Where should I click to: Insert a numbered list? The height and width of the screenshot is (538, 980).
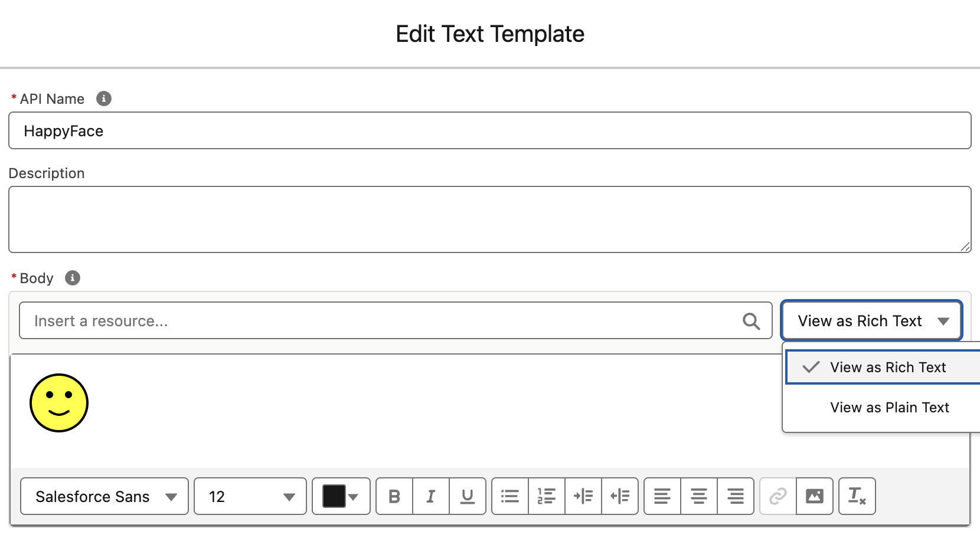[547, 496]
